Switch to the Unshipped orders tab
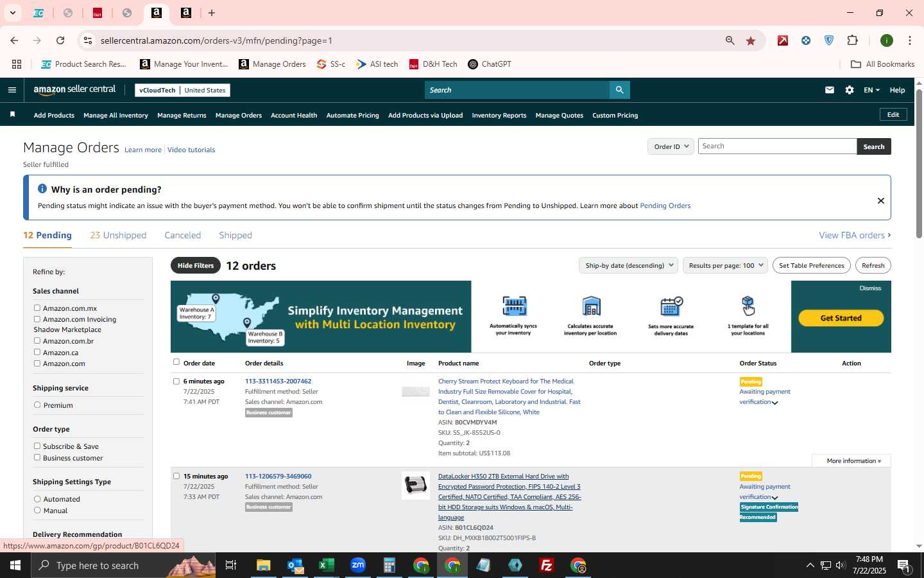Viewport: 924px width, 578px height. pyautogui.click(x=118, y=235)
